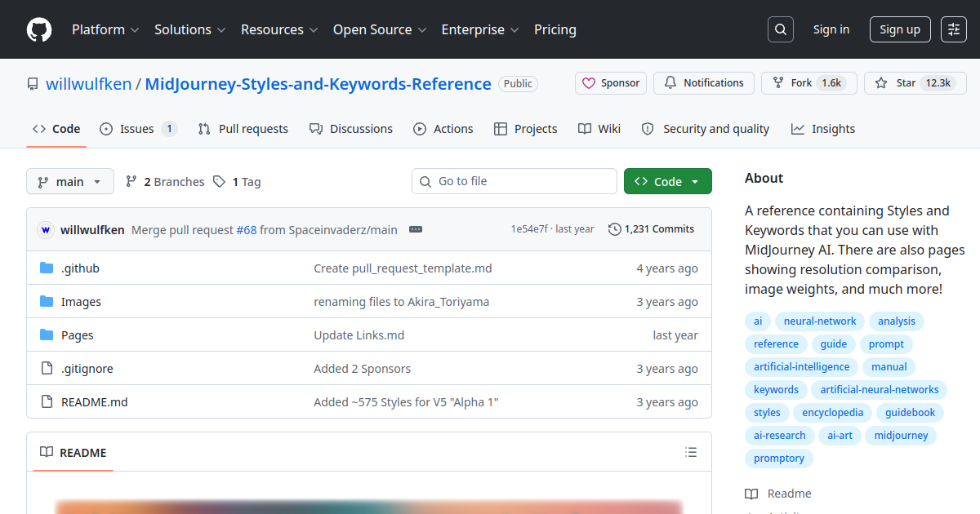The width and height of the screenshot is (980, 514).
Task: Focus the Go to file field
Action: click(514, 181)
